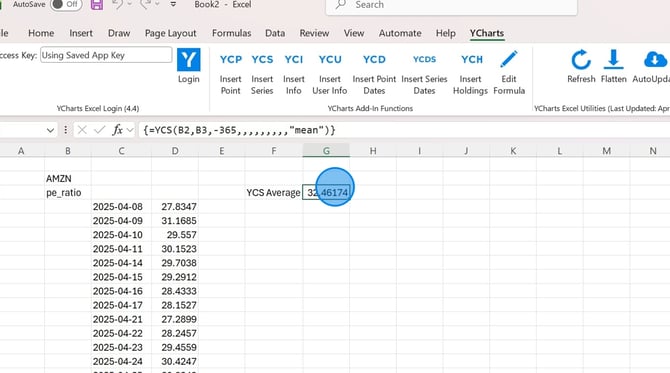Screen dimensions: 670x373
Task: Select column D header
Action: [175, 151]
